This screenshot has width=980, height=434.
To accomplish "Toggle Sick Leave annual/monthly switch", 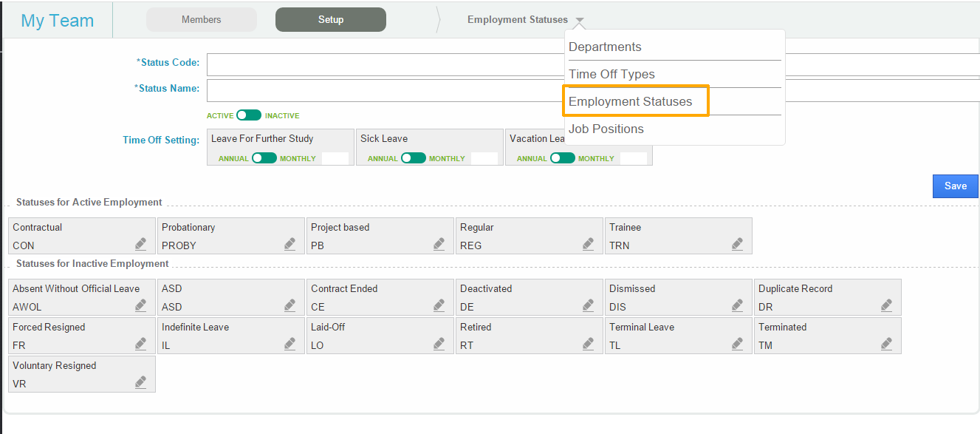I will coord(414,158).
